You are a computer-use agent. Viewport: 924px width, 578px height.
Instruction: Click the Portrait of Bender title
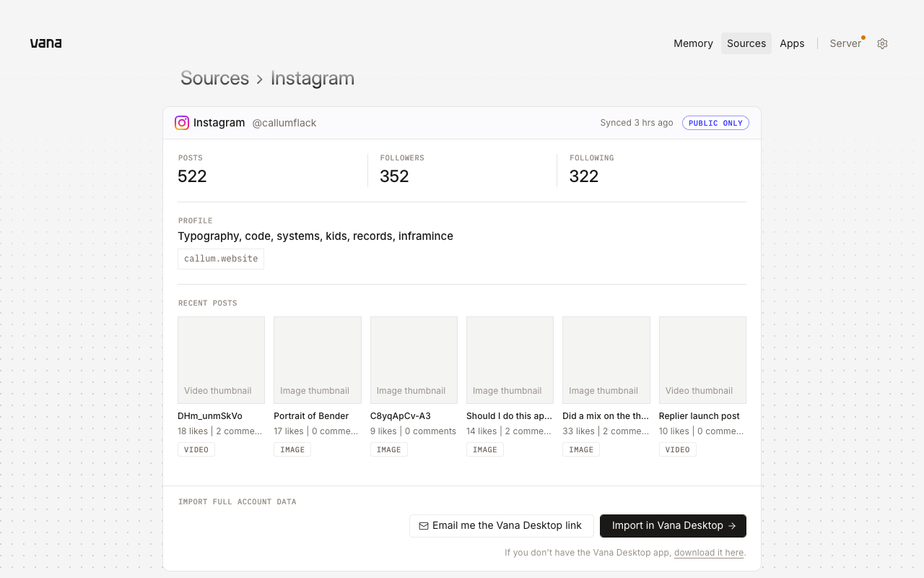(x=311, y=416)
